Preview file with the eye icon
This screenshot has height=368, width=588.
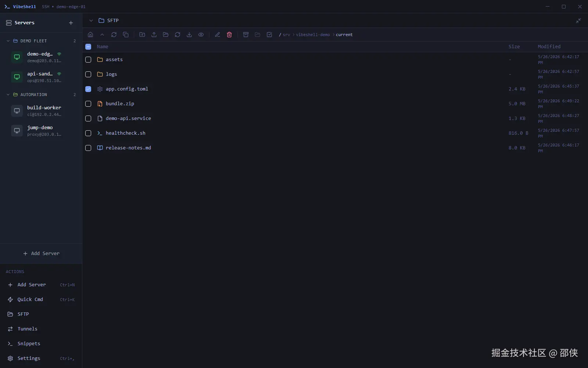201,35
